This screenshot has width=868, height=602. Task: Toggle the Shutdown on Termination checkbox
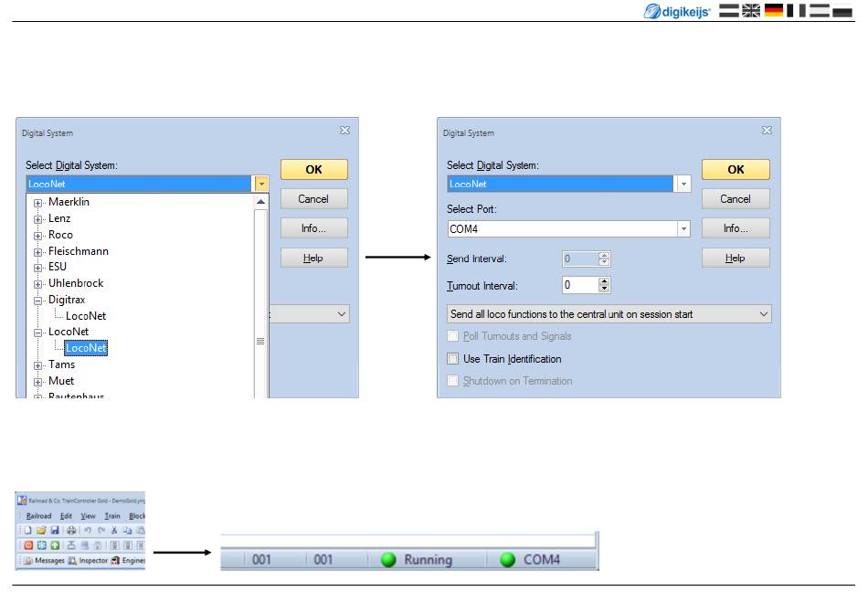453,381
